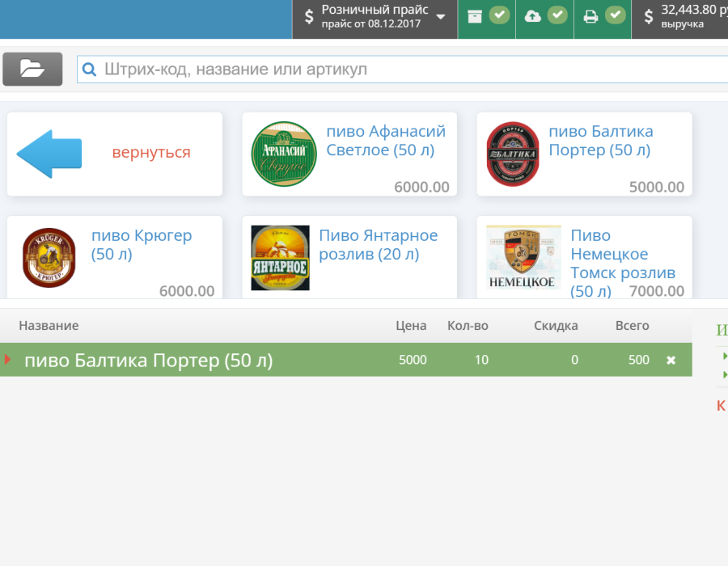Select пиво Афанасий Светлое (50 л)

349,154
